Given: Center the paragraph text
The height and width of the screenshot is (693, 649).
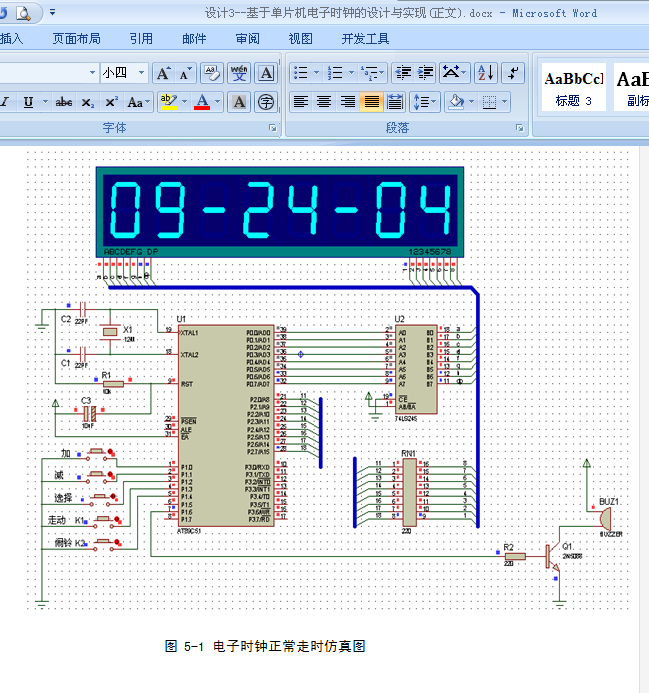Looking at the screenshot, I should (x=324, y=103).
